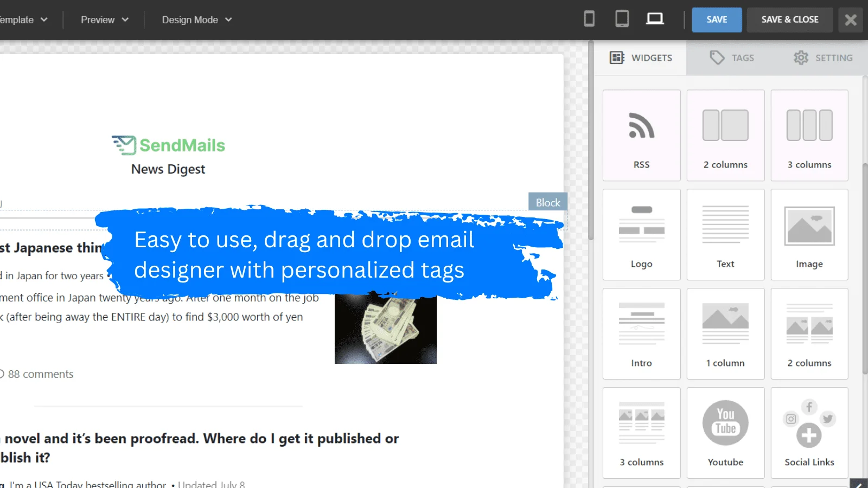The image size is (868, 488).
Task: Click the USA Today bestselling author line
Action: (88, 484)
